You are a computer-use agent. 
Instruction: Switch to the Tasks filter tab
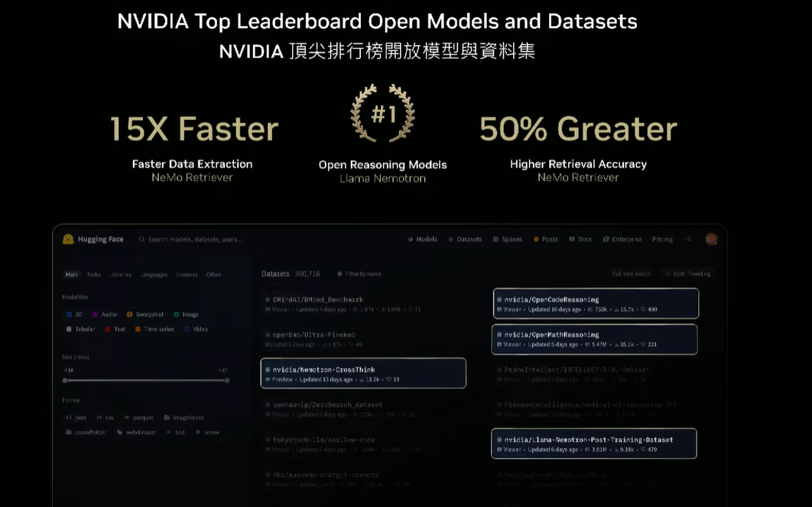(94, 275)
